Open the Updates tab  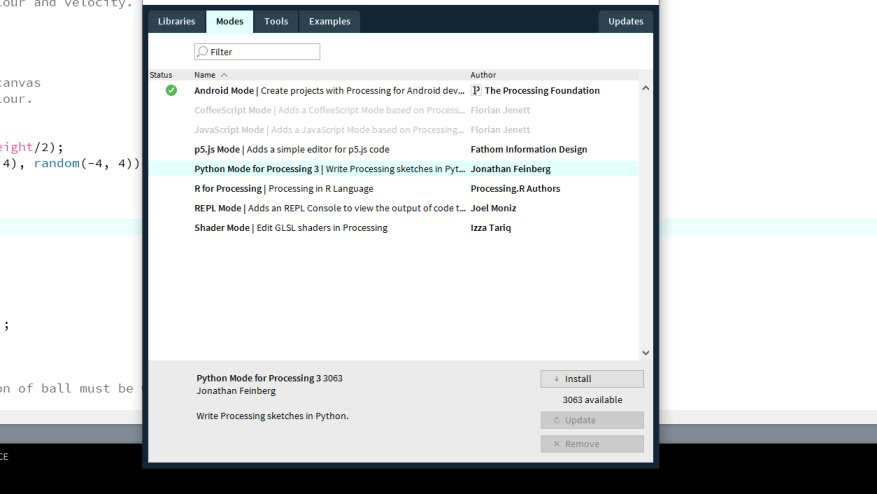(x=625, y=21)
